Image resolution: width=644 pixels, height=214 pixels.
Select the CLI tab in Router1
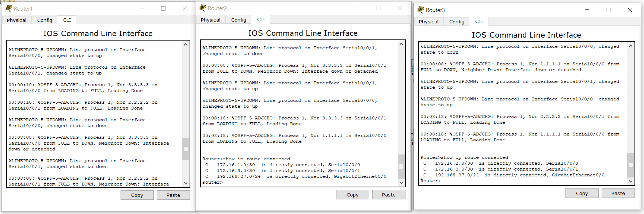click(67, 20)
